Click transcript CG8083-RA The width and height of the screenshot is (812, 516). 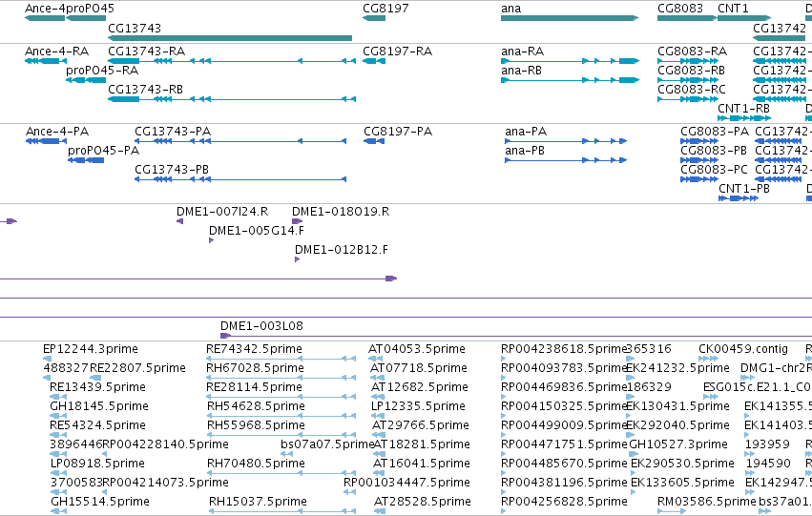[x=688, y=61]
